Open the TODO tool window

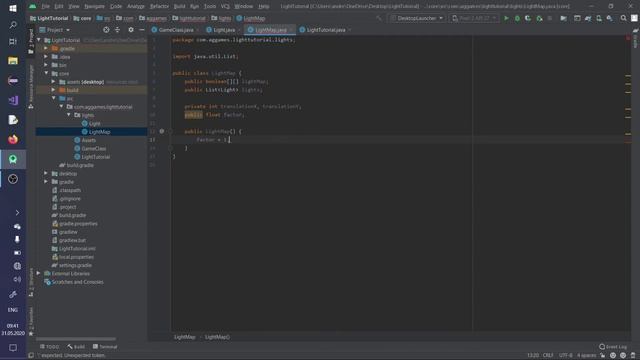tap(49, 347)
